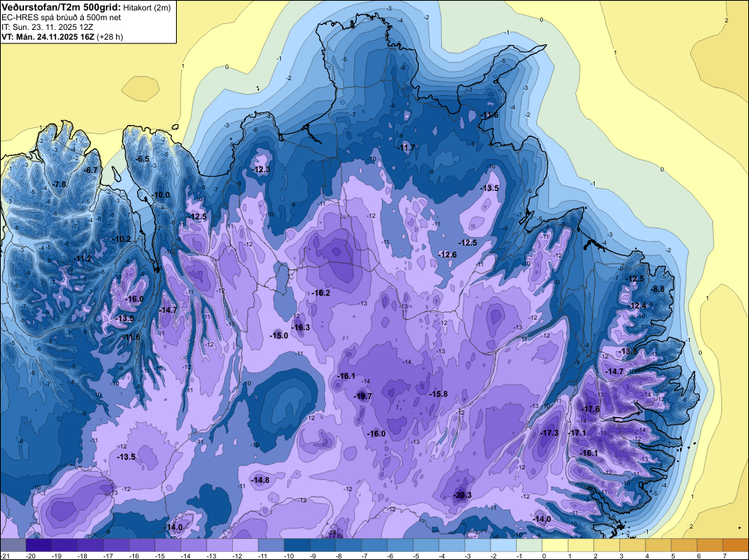Select the -17.6 temperature reading
Viewport: 749px width, 560px height.
coord(590,409)
